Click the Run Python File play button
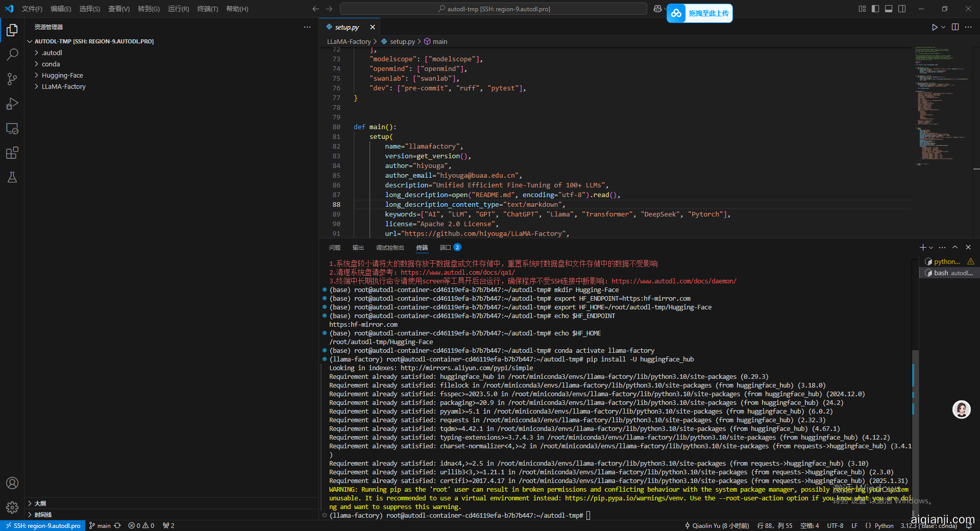This screenshot has width=980, height=531. tap(934, 27)
